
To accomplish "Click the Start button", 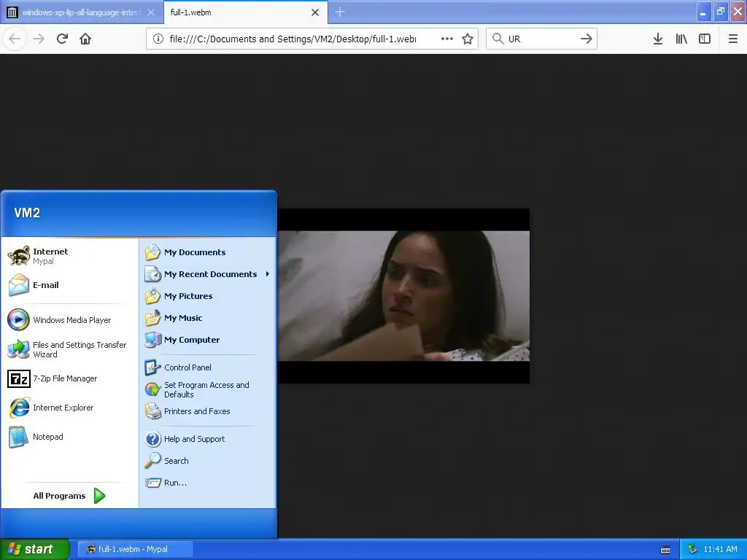I will 34,549.
